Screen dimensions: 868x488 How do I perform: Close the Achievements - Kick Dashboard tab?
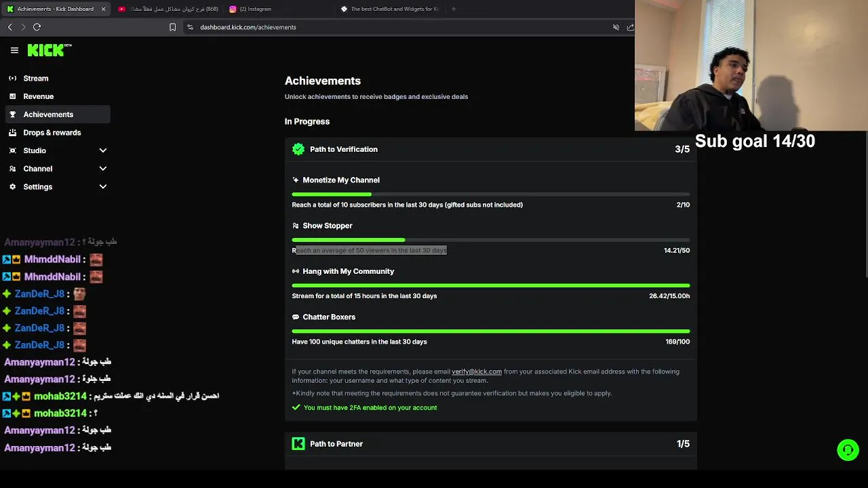point(103,9)
